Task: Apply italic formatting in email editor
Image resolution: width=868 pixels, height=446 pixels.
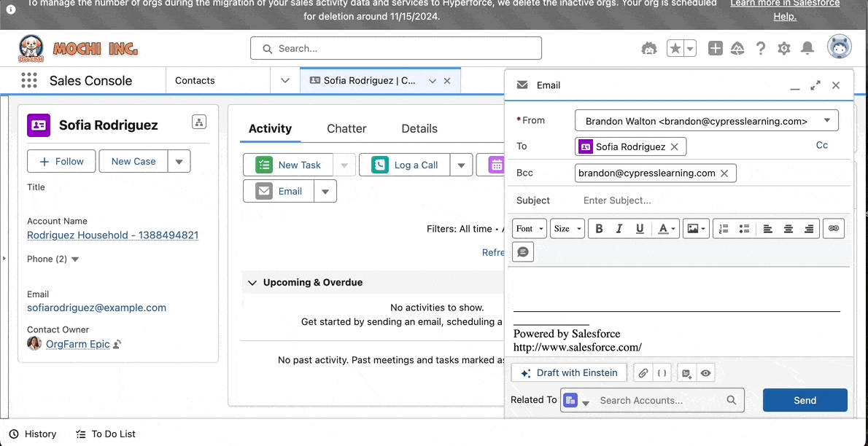Action: (x=619, y=229)
